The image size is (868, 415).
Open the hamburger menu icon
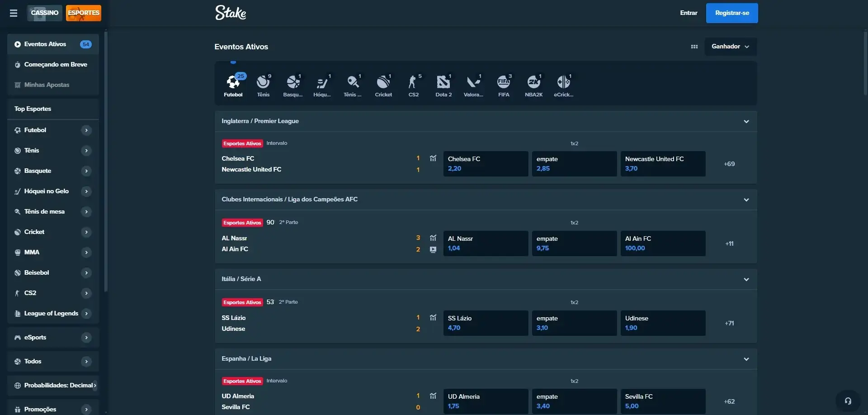14,13
